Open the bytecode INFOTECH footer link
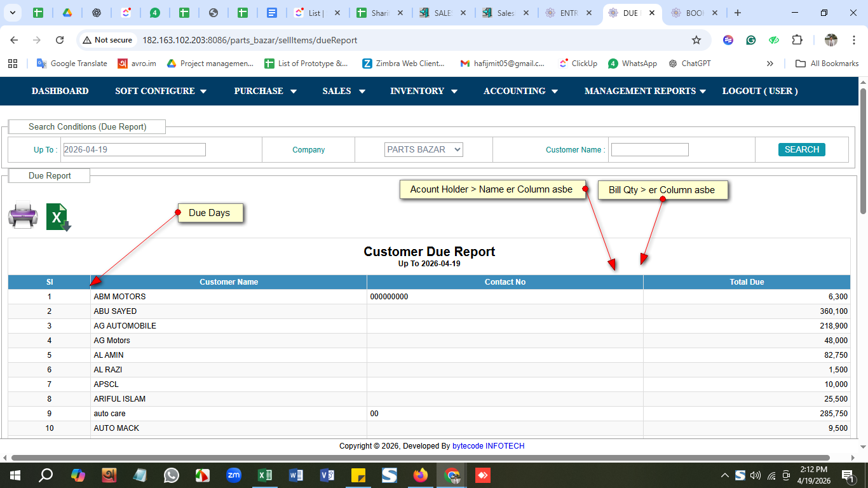Viewport: 868px width, 488px height. (489, 446)
